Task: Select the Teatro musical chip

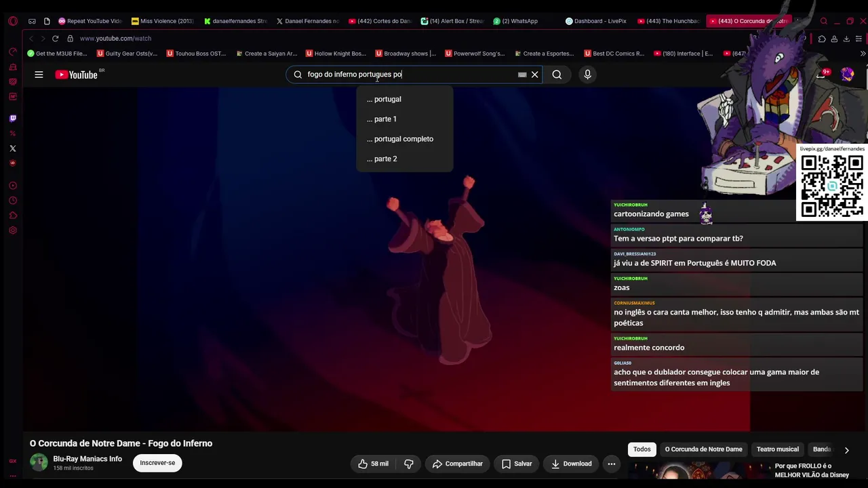Action: coord(777,449)
